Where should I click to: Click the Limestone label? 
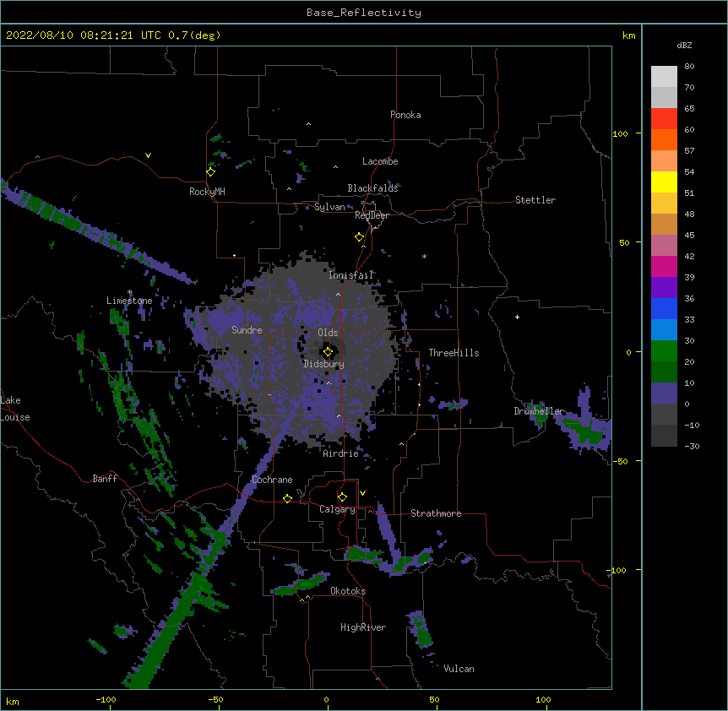coord(129,301)
